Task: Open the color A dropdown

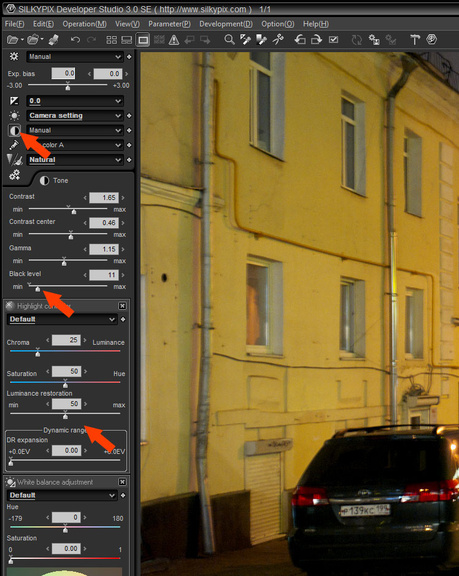Action: 75,145
